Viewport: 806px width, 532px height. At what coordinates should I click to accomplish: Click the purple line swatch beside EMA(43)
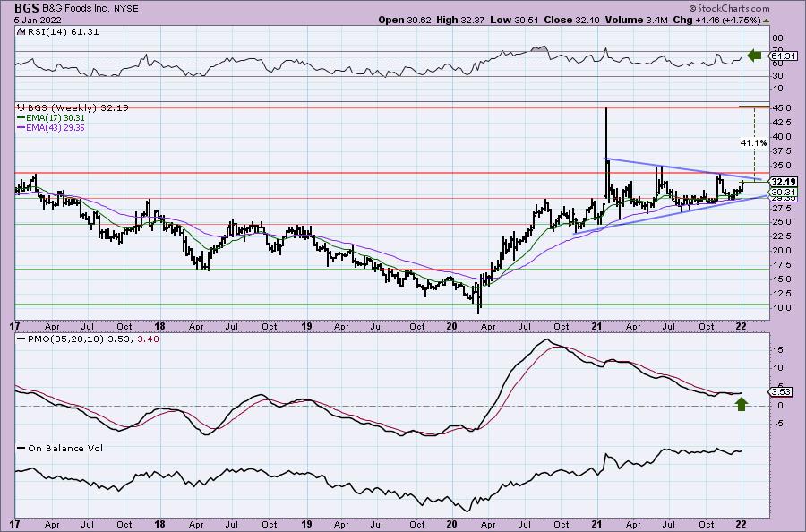21,127
